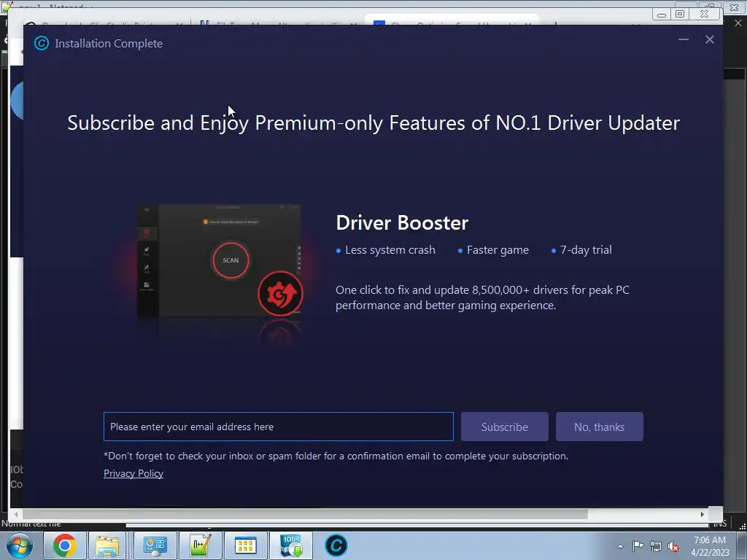Open the blue C app taskbar icon
The height and width of the screenshot is (560, 747).
point(336,545)
